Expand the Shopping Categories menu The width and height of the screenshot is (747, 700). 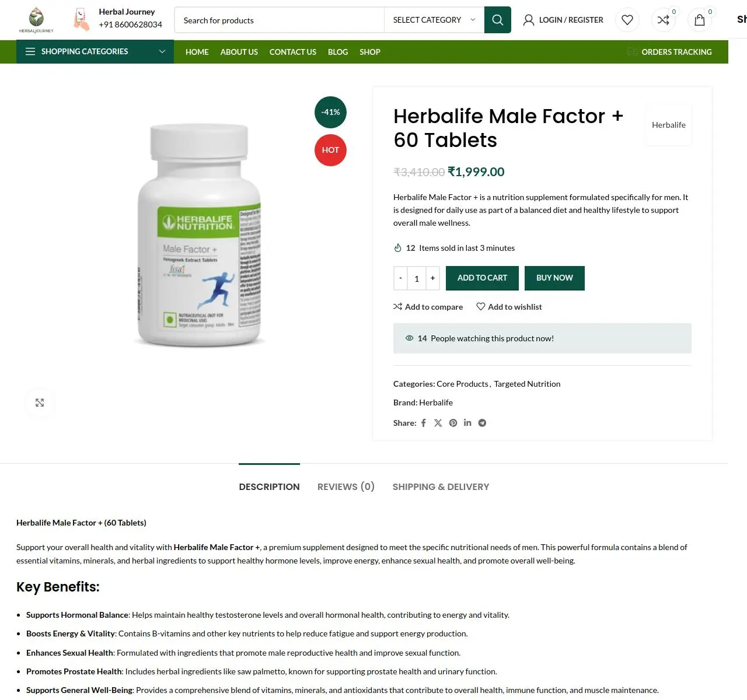(95, 51)
